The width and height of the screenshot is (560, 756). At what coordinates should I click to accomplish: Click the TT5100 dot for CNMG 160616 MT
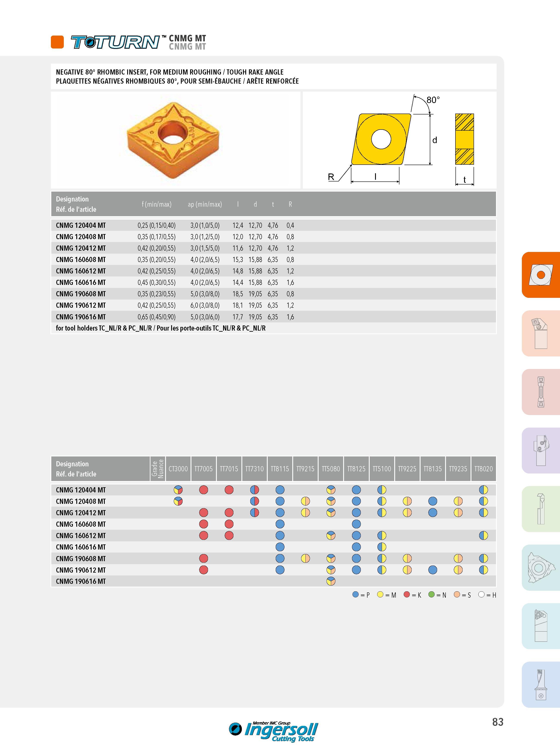382,547
